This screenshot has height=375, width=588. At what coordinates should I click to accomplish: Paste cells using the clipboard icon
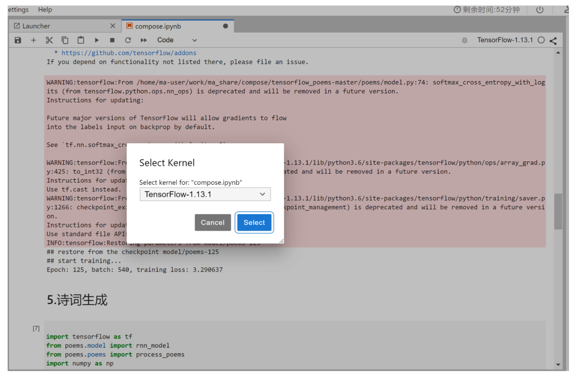81,40
